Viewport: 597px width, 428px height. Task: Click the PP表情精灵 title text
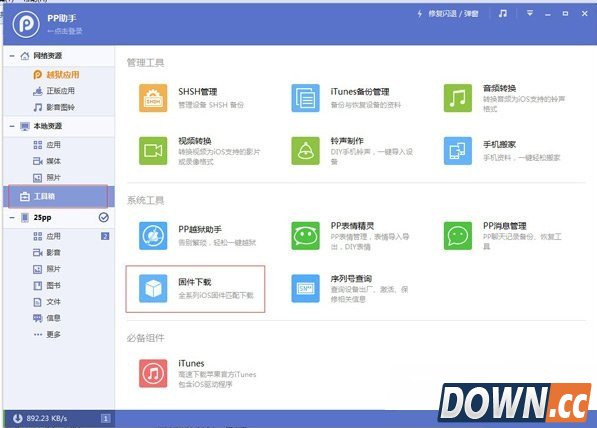(x=352, y=226)
